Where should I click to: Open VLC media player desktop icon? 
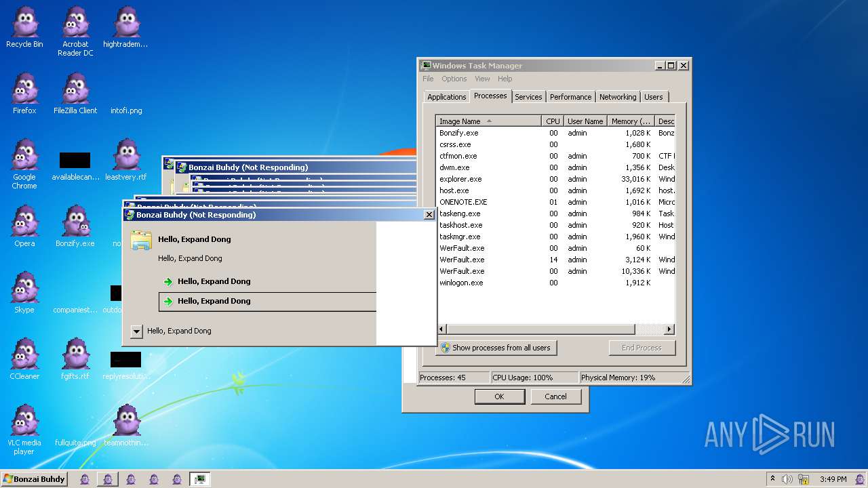24,430
